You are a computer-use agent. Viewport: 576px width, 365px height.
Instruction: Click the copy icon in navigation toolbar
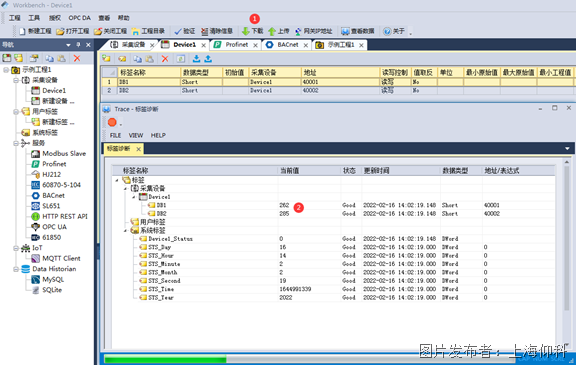click(49, 58)
